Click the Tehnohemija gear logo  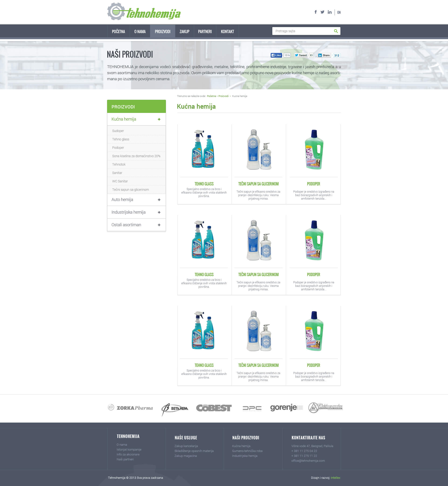144,11
